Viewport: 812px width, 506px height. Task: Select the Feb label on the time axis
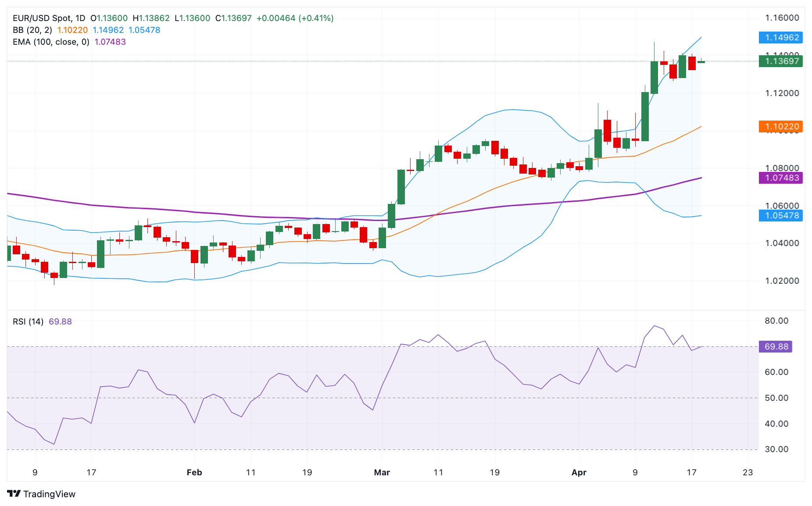pyautogui.click(x=194, y=473)
